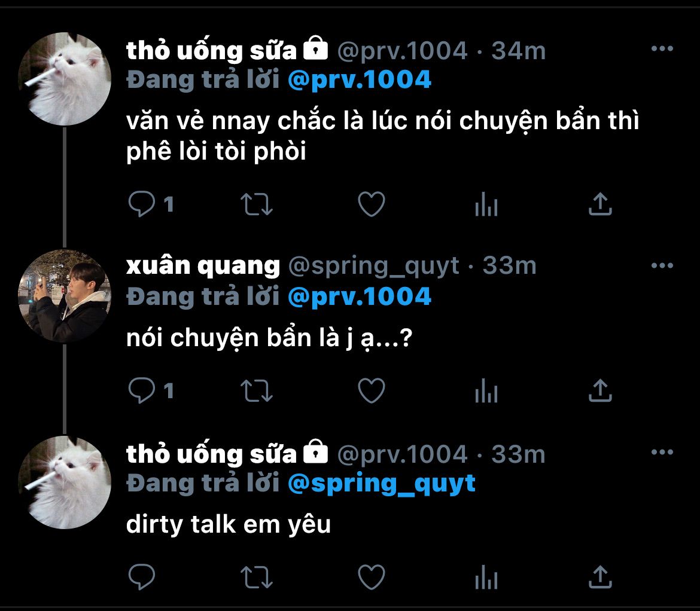Reply to the first tweet about văn vẻ
This screenshot has height=611, width=700.
point(142,205)
